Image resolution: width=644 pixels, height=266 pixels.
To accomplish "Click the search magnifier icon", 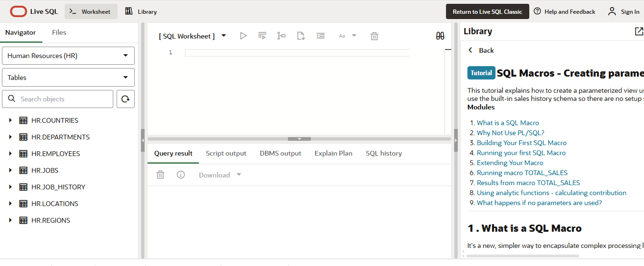I will (12, 99).
